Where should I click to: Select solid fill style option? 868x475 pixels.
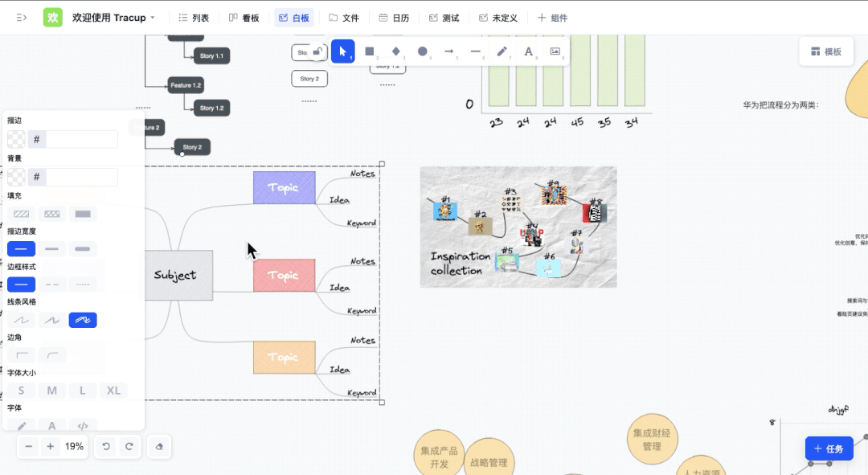click(82, 214)
